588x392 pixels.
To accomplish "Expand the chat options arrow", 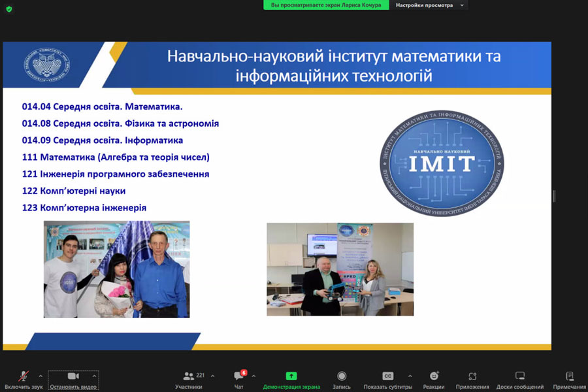I will coord(253,376).
